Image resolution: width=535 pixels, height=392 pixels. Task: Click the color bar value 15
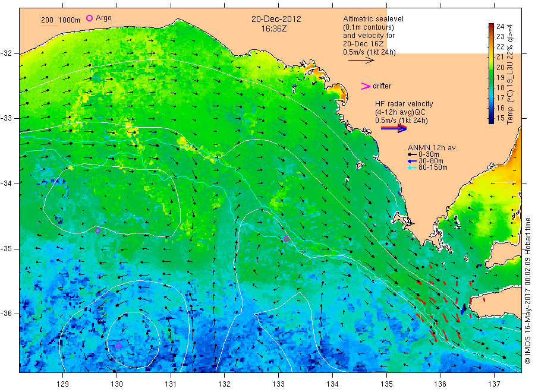pyautogui.click(x=500, y=118)
